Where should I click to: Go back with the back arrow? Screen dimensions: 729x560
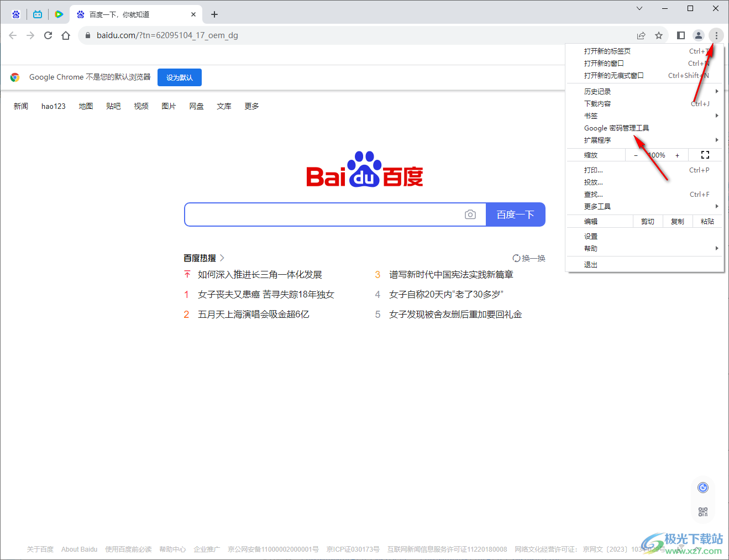(x=13, y=35)
